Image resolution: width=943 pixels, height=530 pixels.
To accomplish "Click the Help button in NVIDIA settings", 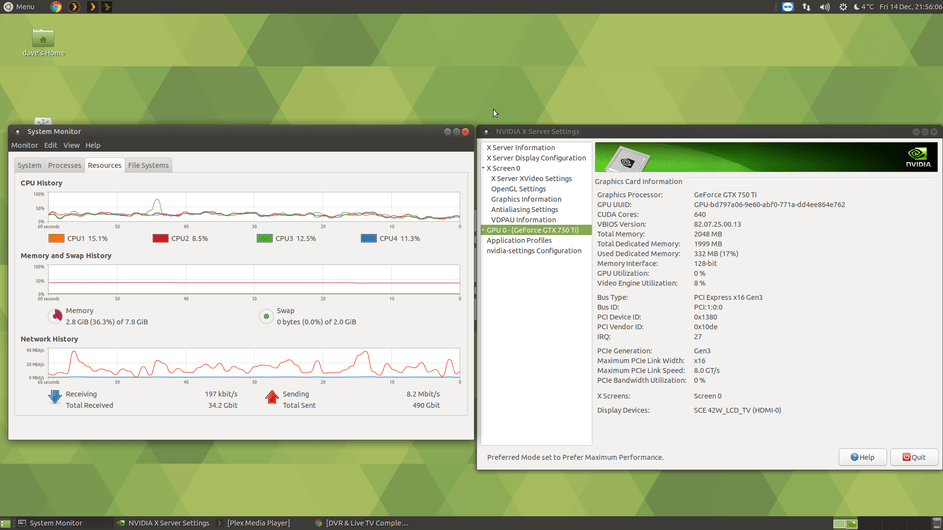I will tap(862, 457).
